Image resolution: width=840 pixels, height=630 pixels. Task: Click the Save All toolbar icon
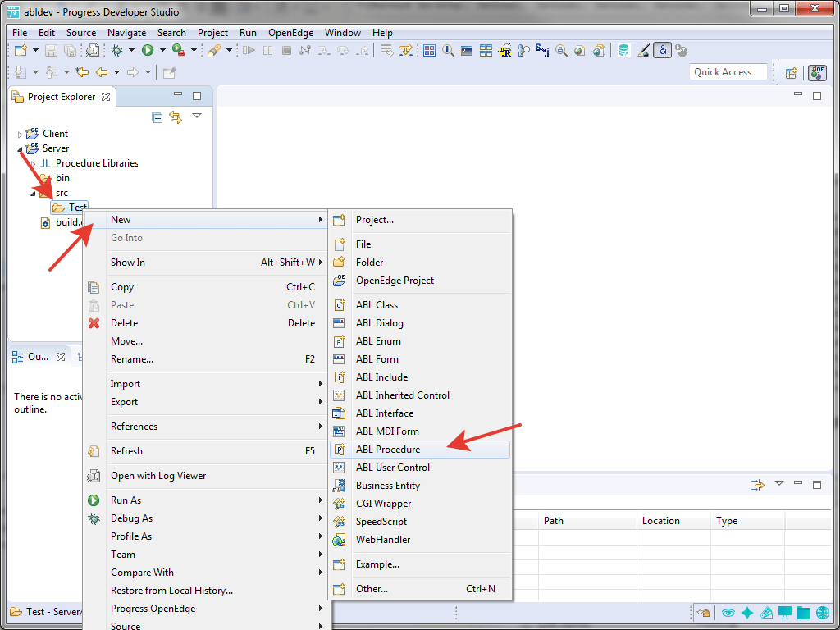pyautogui.click(x=70, y=50)
